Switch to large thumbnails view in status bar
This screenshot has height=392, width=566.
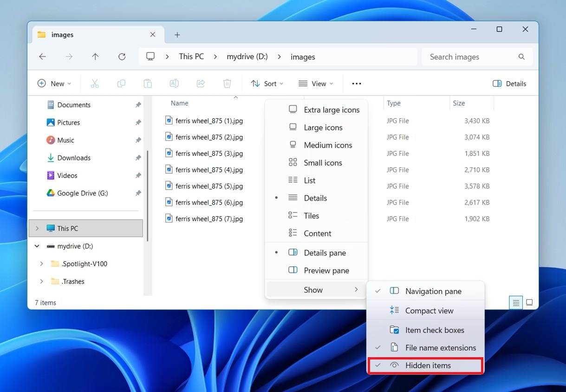[x=529, y=303]
